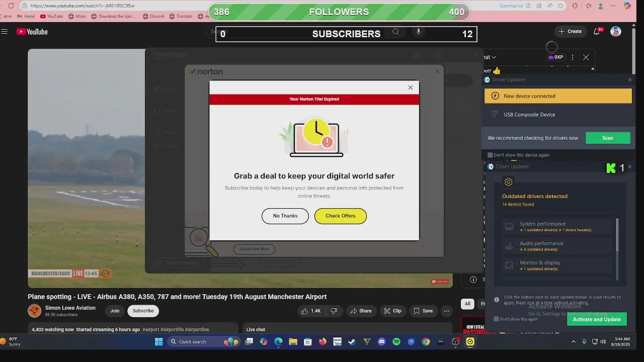Open Discord bookmark in favorites bar
Image resolution: width=644 pixels, height=362 pixels.
coord(153,16)
